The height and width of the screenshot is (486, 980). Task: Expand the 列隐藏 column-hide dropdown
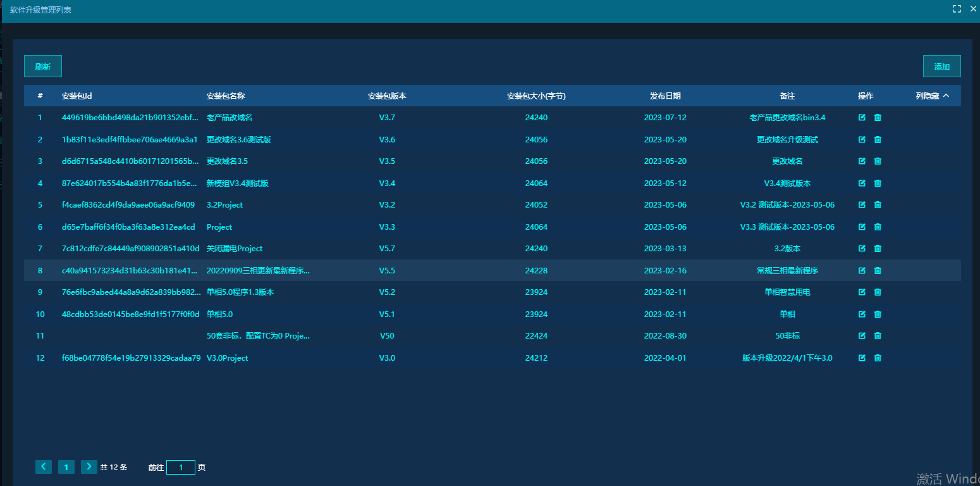coord(933,96)
